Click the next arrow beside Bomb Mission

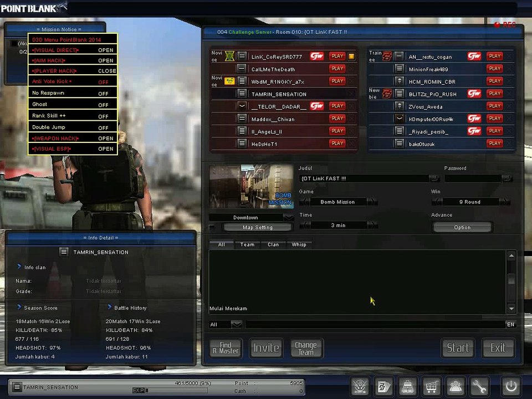click(372, 202)
